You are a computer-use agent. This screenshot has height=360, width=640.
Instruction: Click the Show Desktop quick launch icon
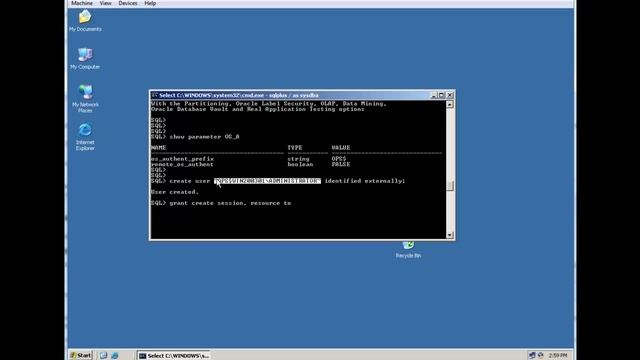tap(104, 356)
